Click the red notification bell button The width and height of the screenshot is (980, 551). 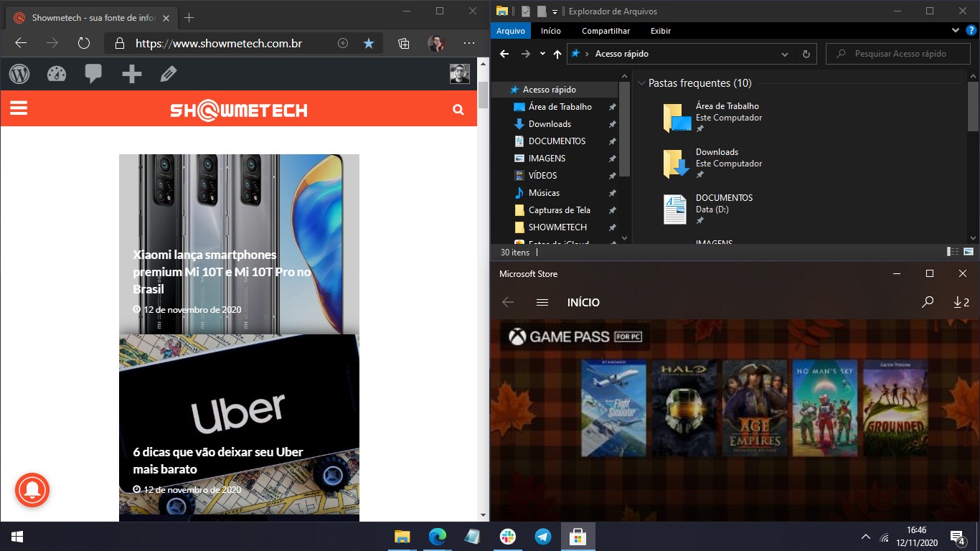tap(32, 490)
